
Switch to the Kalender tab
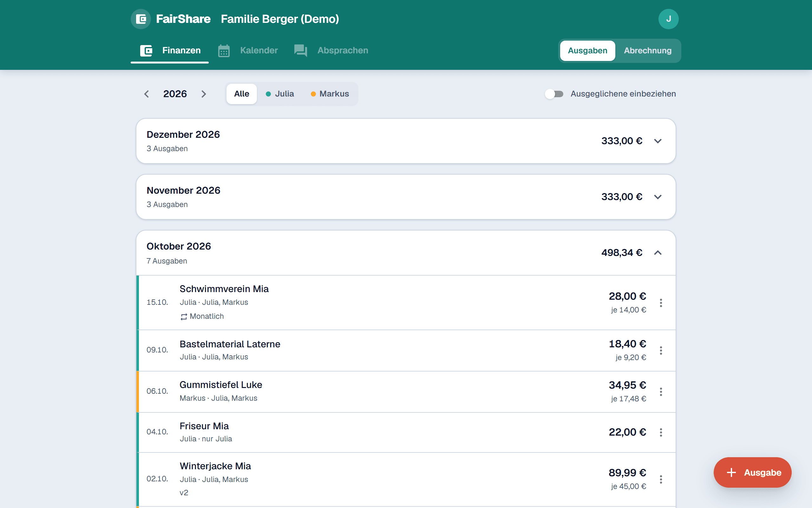point(248,50)
